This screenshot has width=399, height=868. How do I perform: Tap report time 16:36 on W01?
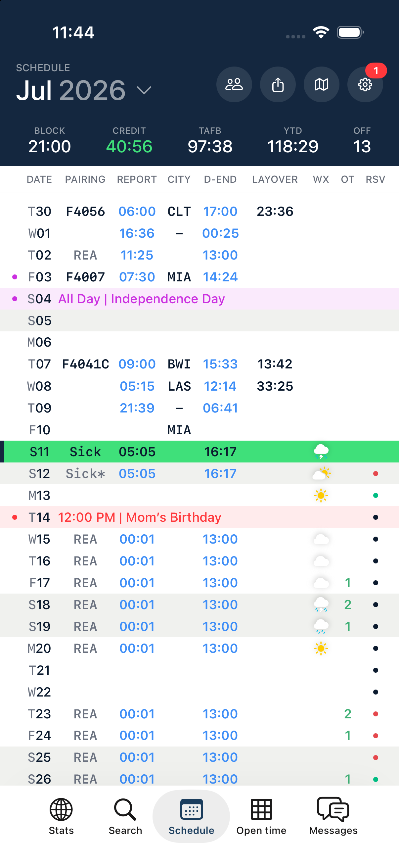(137, 233)
